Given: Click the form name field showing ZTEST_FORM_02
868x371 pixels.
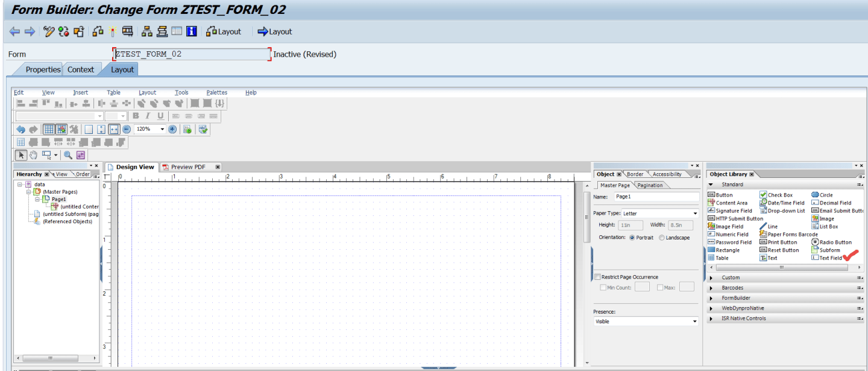Looking at the screenshot, I should pyautogui.click(x=190, y=54).
